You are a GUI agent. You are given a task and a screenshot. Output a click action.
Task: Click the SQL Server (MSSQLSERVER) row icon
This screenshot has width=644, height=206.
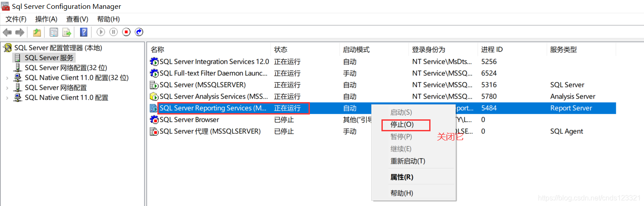(x=154, y=85)
